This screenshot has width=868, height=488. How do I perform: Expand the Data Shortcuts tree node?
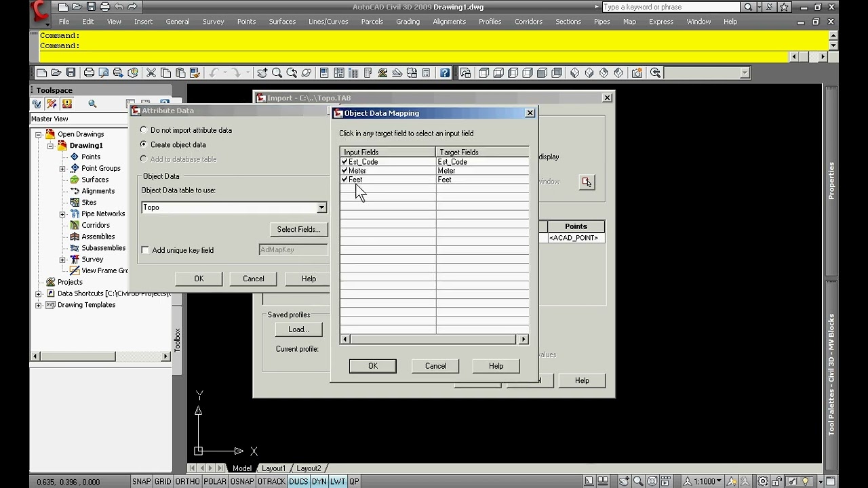(39, 293)
